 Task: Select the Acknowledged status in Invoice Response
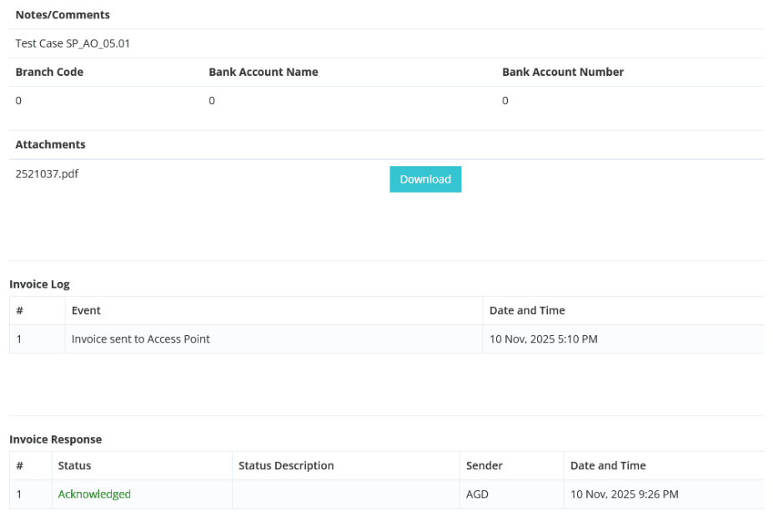tap(94, 494)
